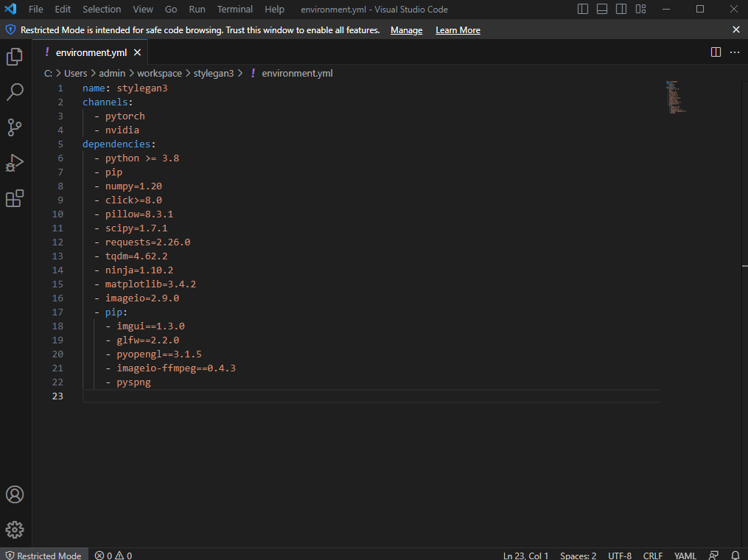Click the Manage link in banner
Image resolution: width=748 pixels, height=560 pixels.
[407, 30]
